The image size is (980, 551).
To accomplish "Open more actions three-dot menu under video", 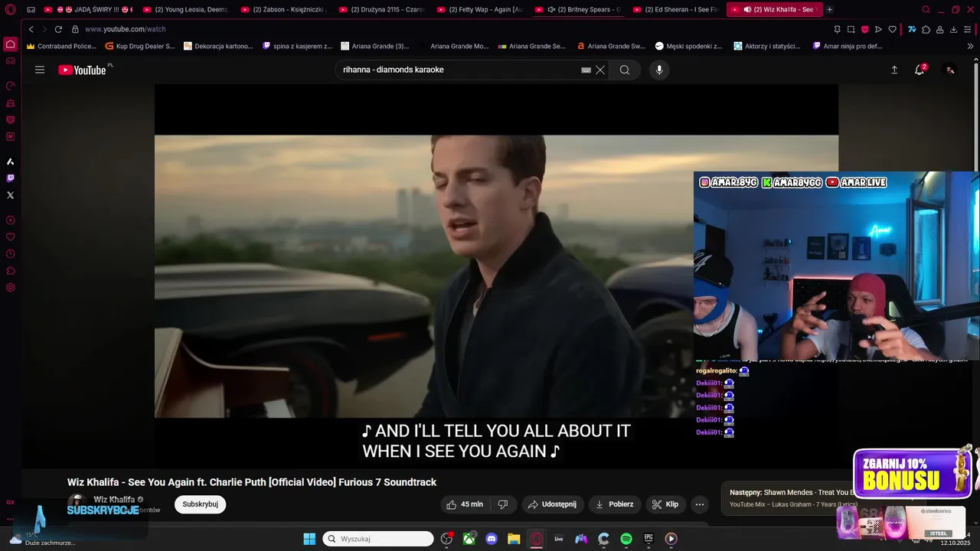I will click(699, 504).
